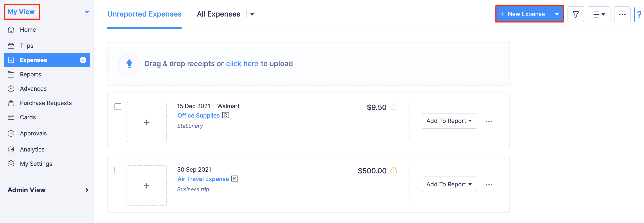Open the ellipsis menu for the Walmart expense
Viewport: 644px width, 223px height.
(489, 121)
